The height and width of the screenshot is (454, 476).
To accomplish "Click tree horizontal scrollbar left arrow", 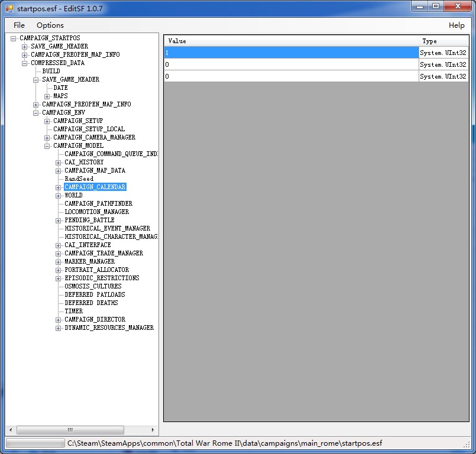I will click(x=11, y=430).
